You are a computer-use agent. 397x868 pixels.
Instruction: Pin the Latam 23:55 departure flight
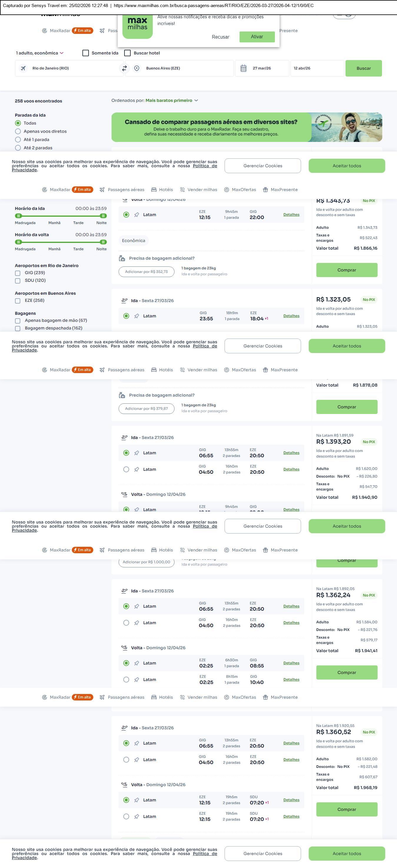click(x=137, y=316)
